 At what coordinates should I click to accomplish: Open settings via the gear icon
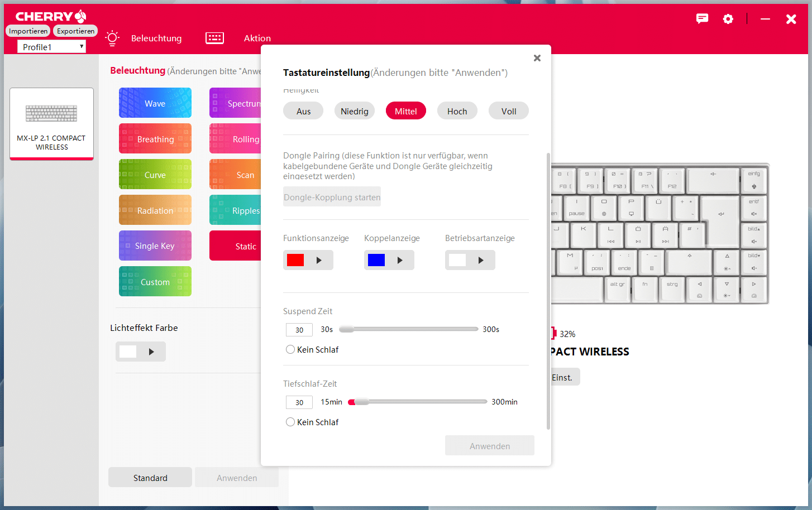pyautogui.click(x=728, y=19)
